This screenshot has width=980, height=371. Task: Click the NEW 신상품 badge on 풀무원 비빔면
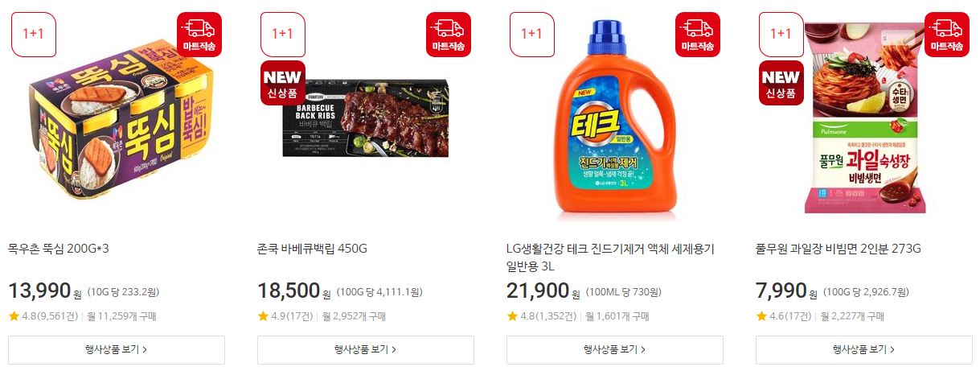click(781, 83)
